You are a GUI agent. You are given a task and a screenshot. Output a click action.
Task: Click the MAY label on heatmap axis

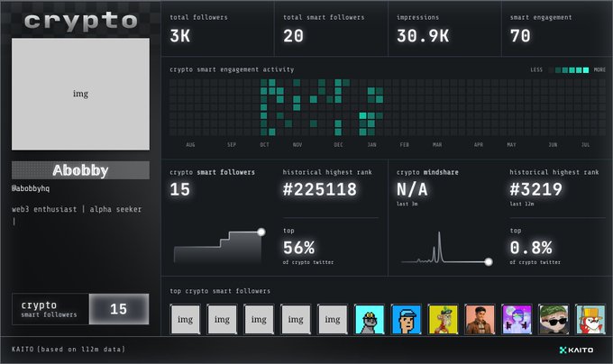(511, 144)
